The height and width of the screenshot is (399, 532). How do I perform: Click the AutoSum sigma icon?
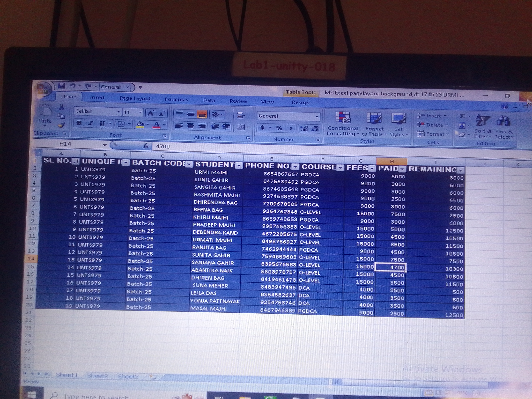point(462,116)
